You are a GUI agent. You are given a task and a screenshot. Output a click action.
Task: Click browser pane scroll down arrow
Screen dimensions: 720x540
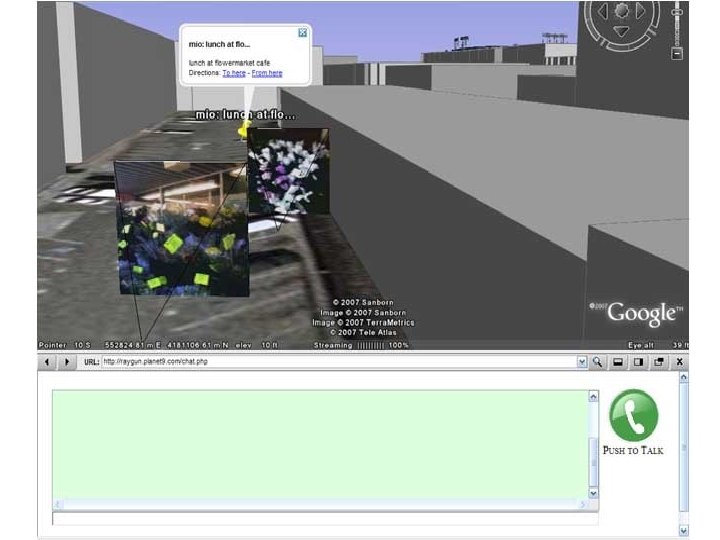[x=683, y=530]
